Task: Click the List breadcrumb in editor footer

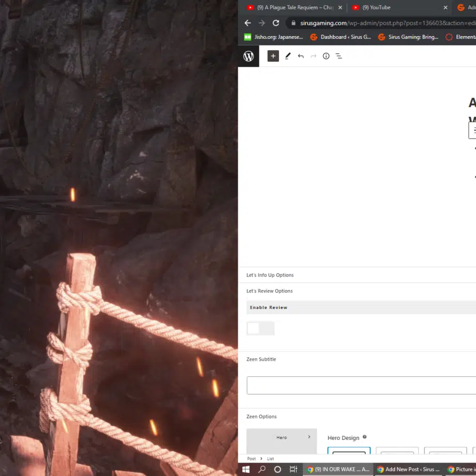Action: [x=270, y=459]
